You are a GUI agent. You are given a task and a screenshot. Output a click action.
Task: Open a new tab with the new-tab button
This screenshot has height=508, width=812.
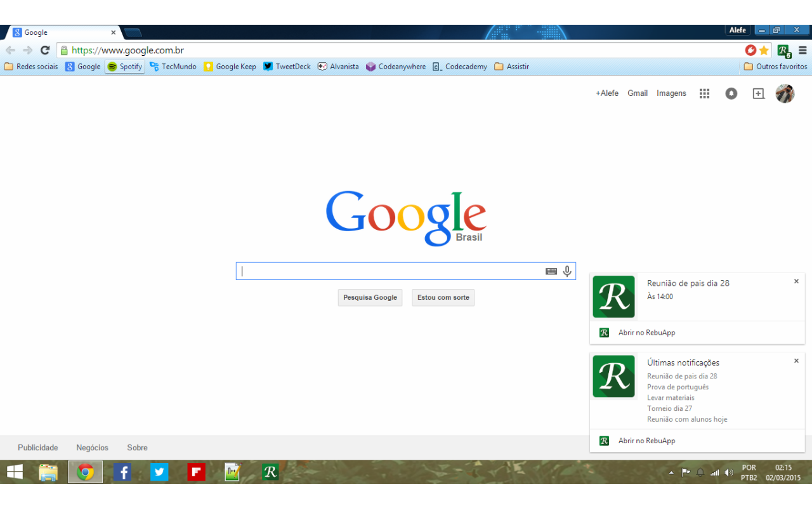pos(133,32)
